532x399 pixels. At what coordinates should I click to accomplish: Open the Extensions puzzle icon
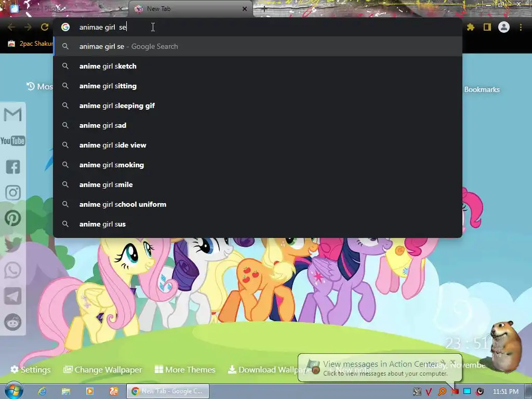click(471, 27)
